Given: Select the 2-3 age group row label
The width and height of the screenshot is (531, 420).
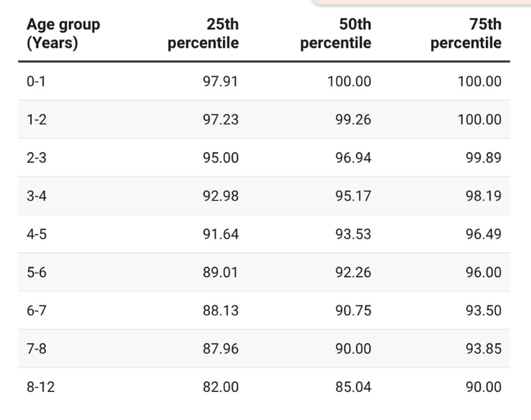Looking at the screenshot, I should (x=36, y=158).
